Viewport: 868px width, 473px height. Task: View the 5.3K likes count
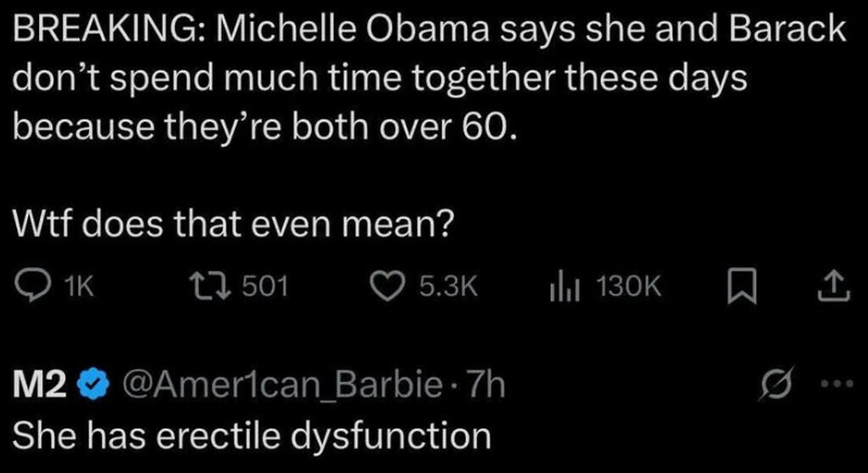(448, 287)
